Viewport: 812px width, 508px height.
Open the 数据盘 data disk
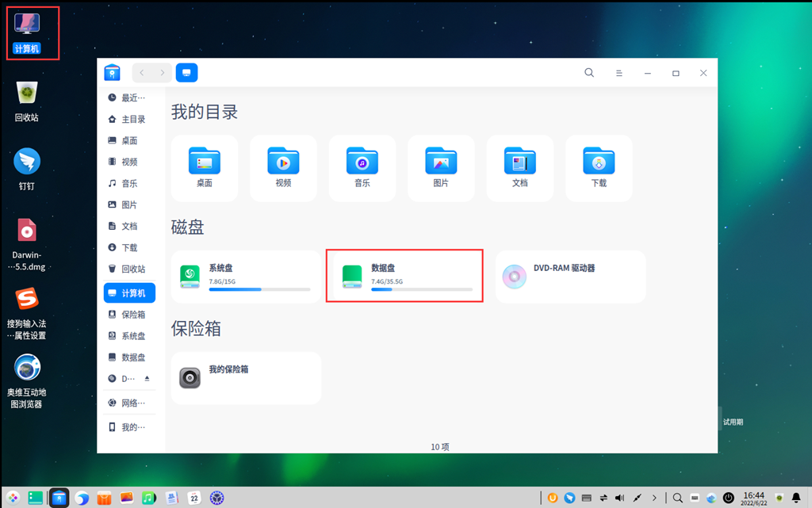click(x=404, y=276)
